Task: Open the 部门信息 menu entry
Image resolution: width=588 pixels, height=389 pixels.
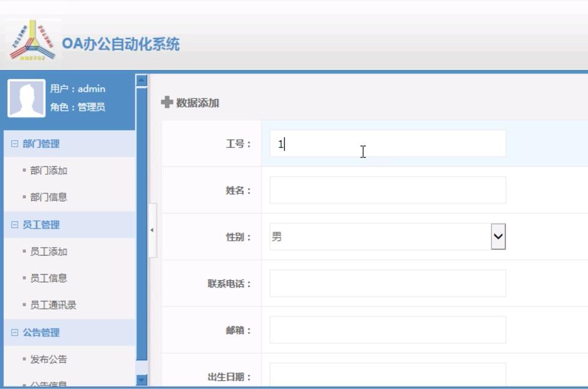Action: click(48, 198)
